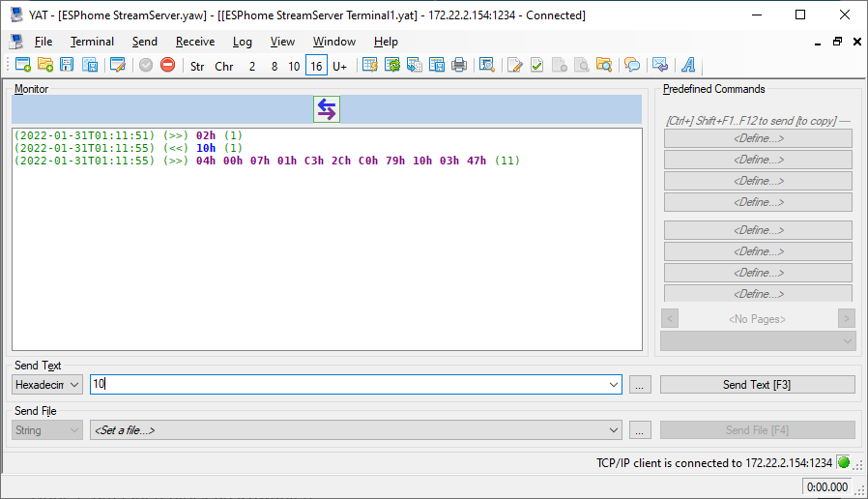The image size is (868, 499).
Task: Expand the Send Text history dropdown arrow
Action: [x=614, y=385]
